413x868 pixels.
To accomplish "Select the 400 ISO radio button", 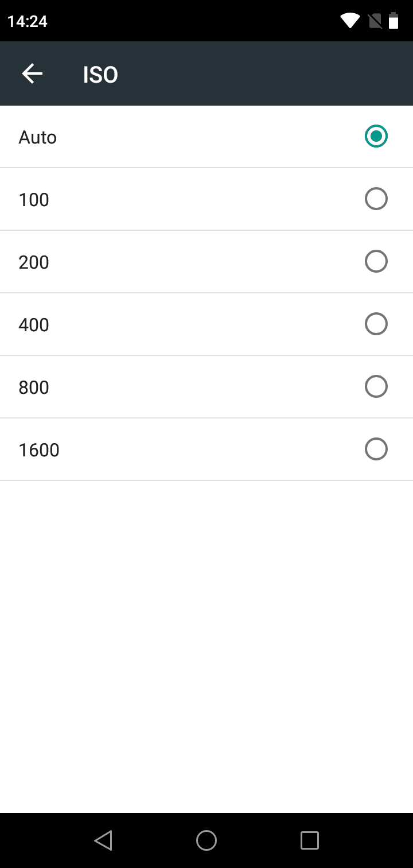I will coord(376,324).
